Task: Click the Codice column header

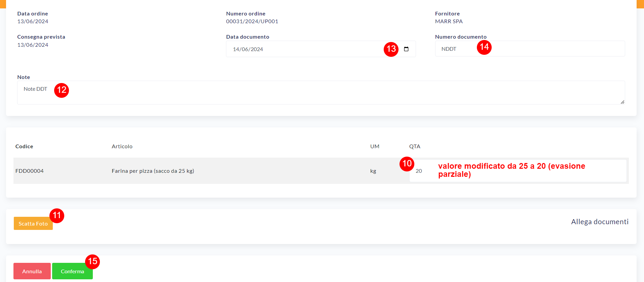Action: (x=24, y=147)
